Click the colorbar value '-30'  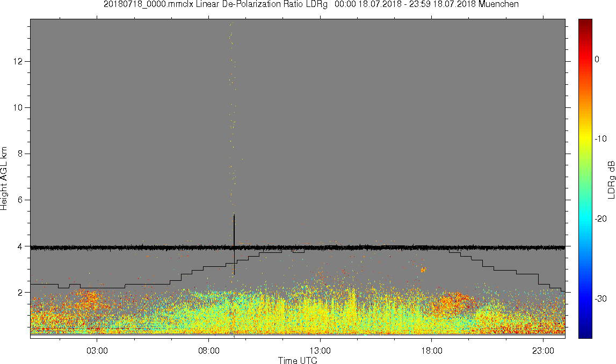point(600,299)
